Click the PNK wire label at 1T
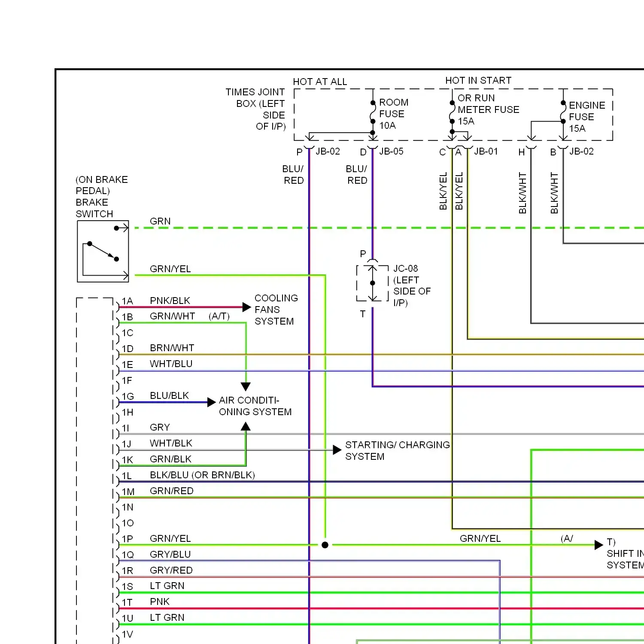The height and width of the screenshot is (644, 644). click(x=160, y=601)
